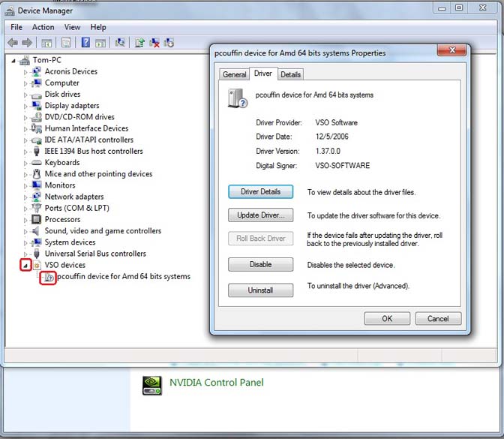
Task: Open the Action menu
Action: [43, 27]
